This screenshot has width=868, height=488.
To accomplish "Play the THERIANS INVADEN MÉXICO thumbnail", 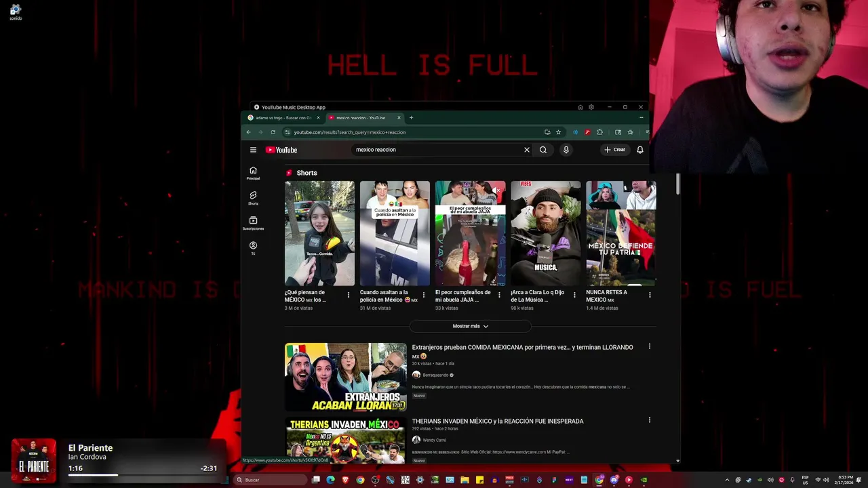I will pos(345,441).
